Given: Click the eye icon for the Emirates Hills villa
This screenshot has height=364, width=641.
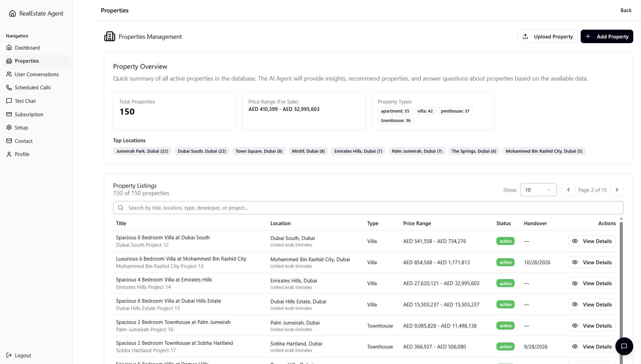Looking at the screenshot, I should [575, 283].
